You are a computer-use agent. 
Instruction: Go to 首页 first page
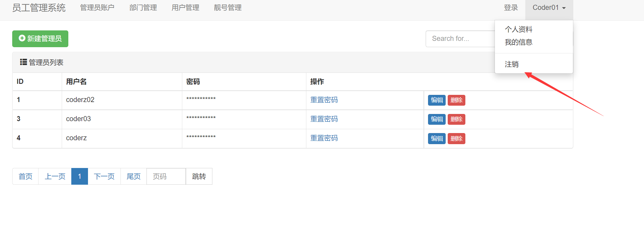tap(25, 176)
